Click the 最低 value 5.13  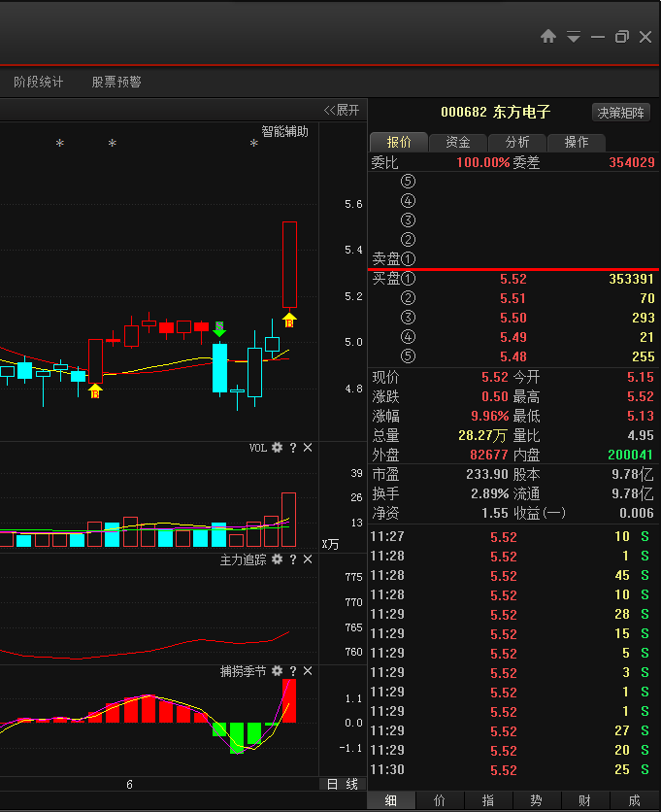pyautogui.click(x=641, y=417)
